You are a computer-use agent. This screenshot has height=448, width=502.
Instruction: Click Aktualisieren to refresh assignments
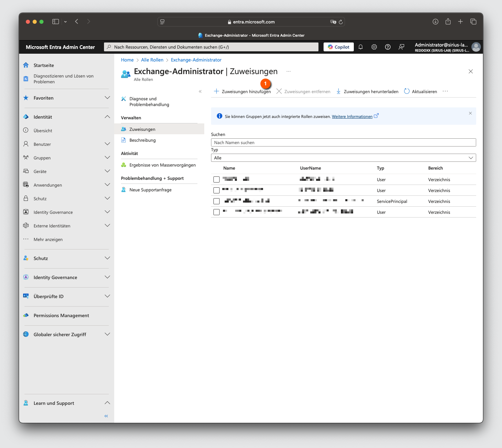(420, 91)
